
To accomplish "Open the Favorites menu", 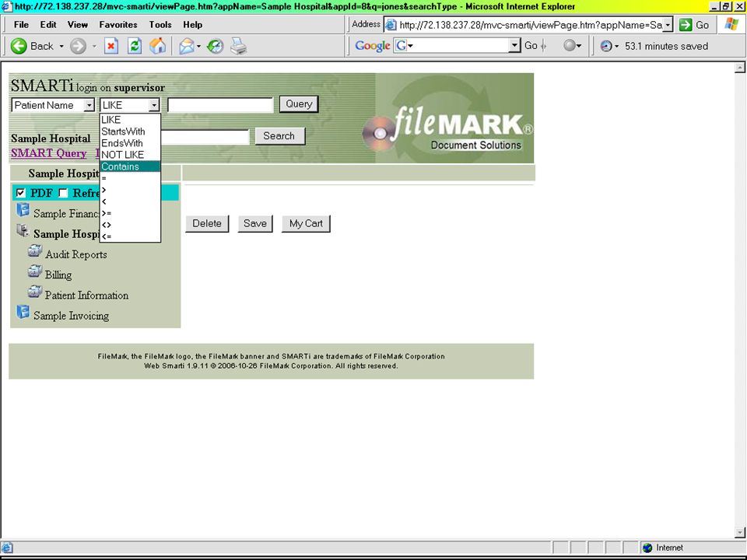I will (x=118, y=25).
